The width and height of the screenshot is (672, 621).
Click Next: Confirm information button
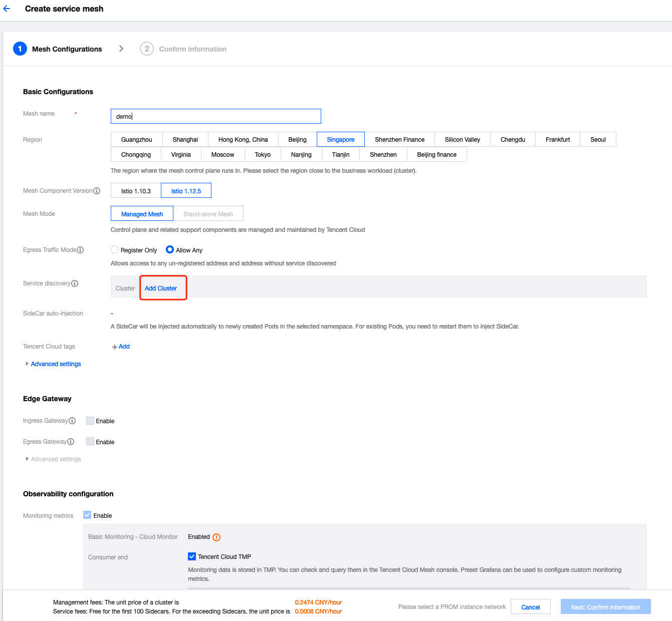pos(605,607)
